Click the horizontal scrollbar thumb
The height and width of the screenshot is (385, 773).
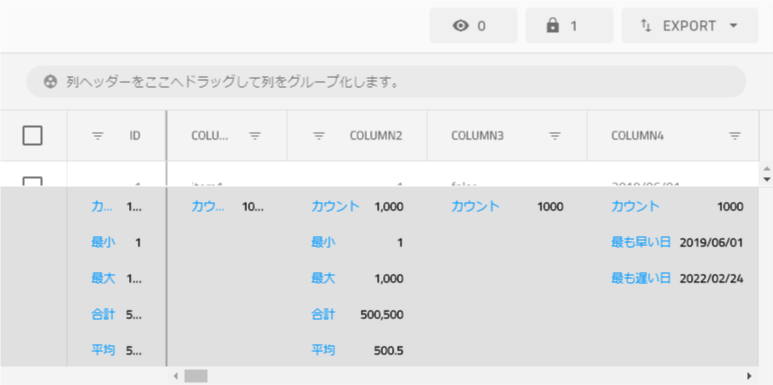coord(196,376)
